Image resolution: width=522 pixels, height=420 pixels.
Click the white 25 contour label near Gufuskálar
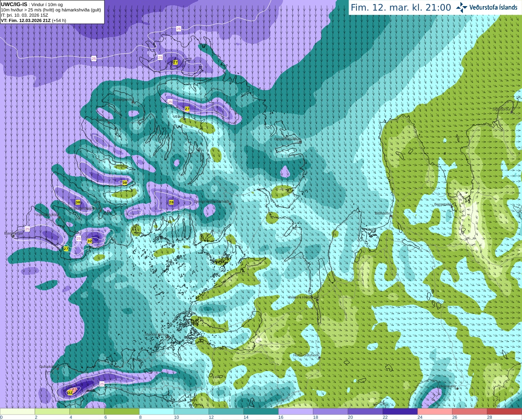pos(102,384)
